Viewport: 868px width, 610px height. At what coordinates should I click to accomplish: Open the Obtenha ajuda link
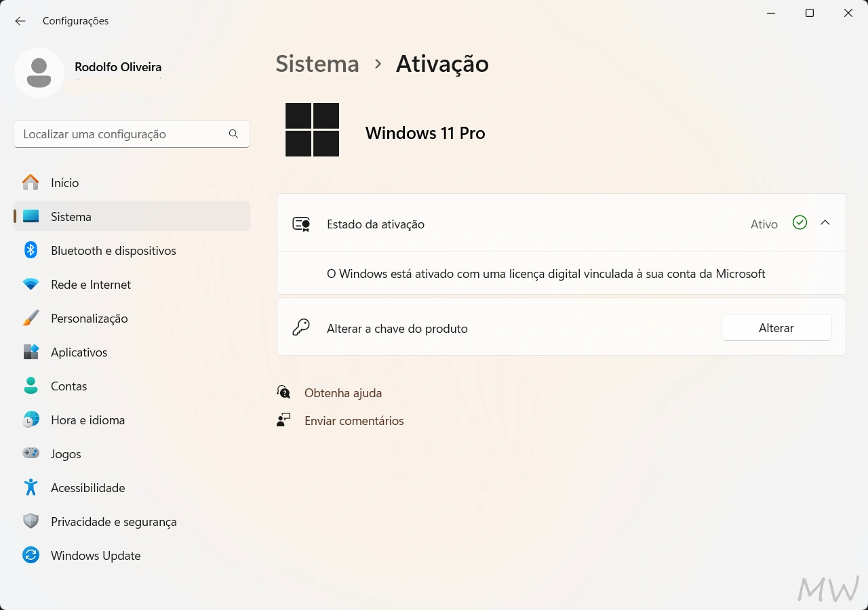click(x=343, y=392)
